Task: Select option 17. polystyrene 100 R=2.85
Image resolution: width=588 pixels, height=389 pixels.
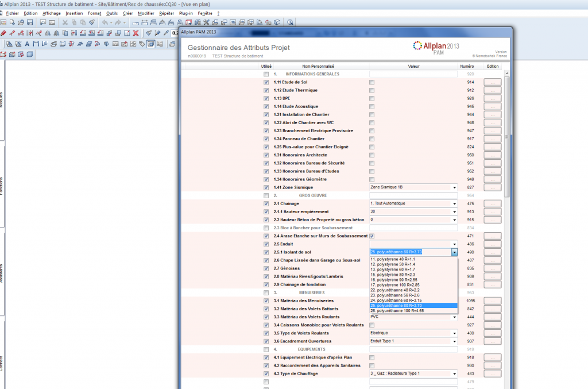Action: (413, 285)
